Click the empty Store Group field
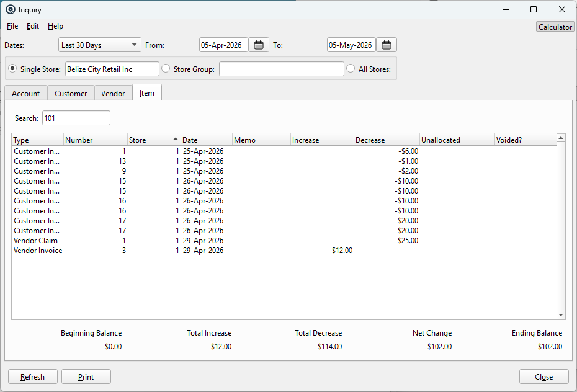Viewport: 577px width, 392px height. (x=282, y=69)
